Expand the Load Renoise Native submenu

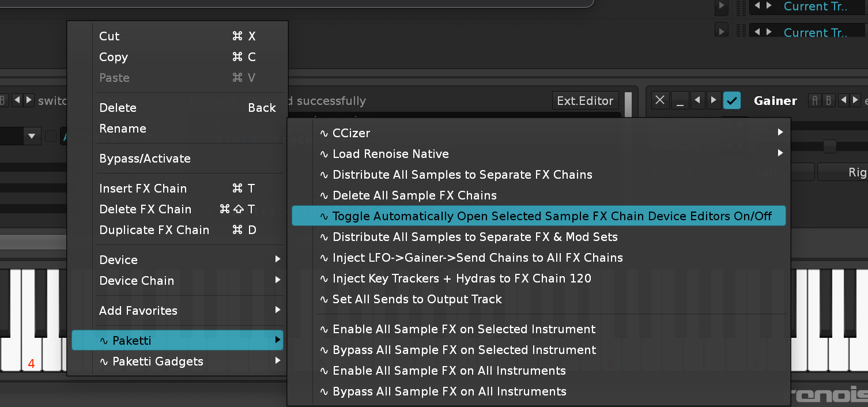coord(780,154)
